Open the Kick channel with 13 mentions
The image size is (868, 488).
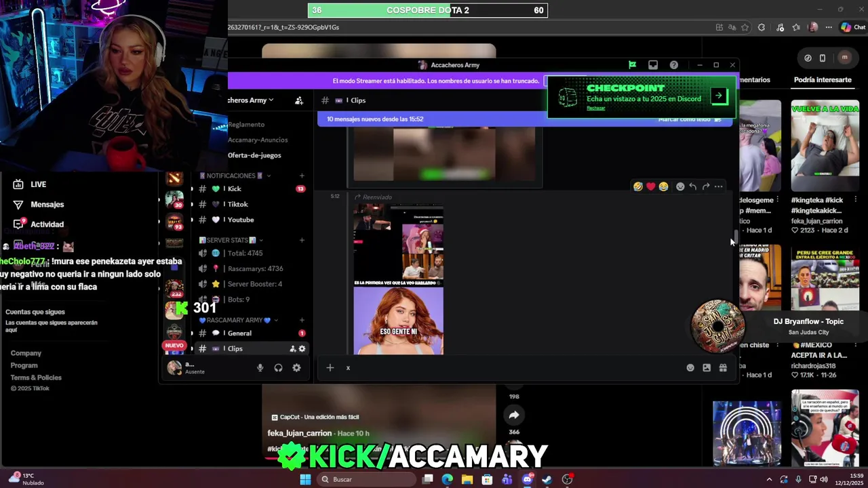click(x=251, y=188)
